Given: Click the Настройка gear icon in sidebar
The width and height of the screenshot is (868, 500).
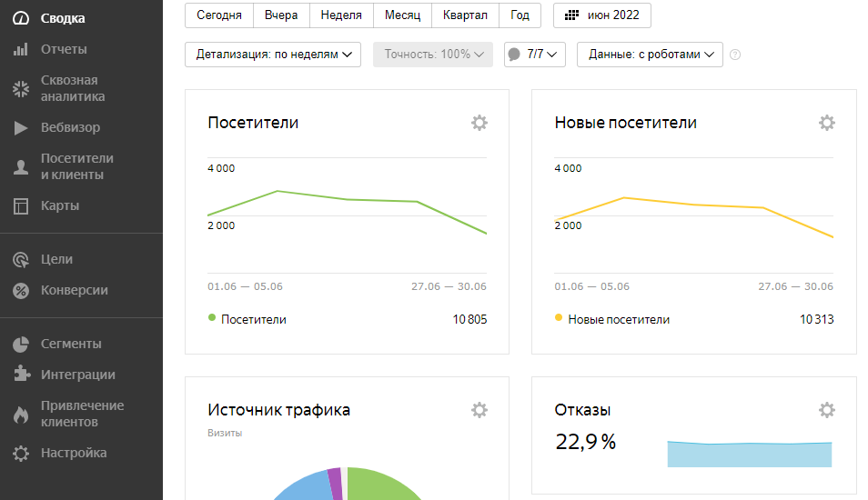Looking at the screenshot, I should coord(21,453).
